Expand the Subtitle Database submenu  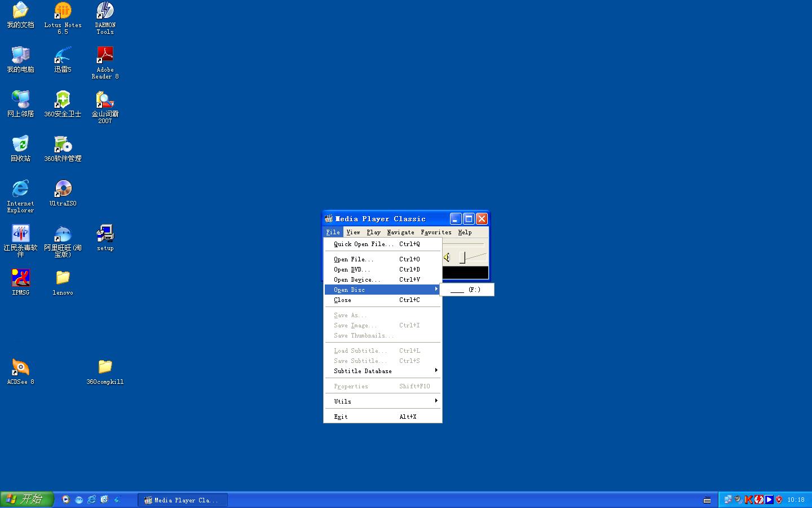pos(382,371)
